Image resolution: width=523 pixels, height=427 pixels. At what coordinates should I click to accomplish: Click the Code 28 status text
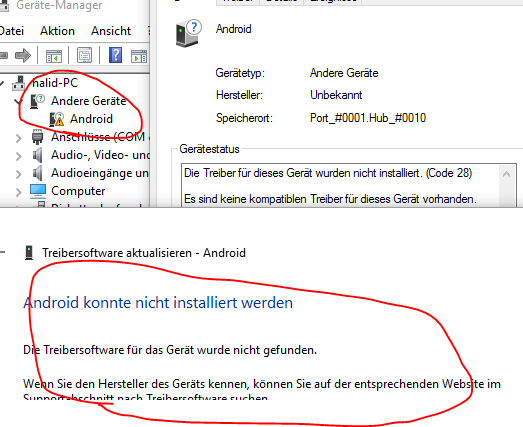tap(328, 173)
